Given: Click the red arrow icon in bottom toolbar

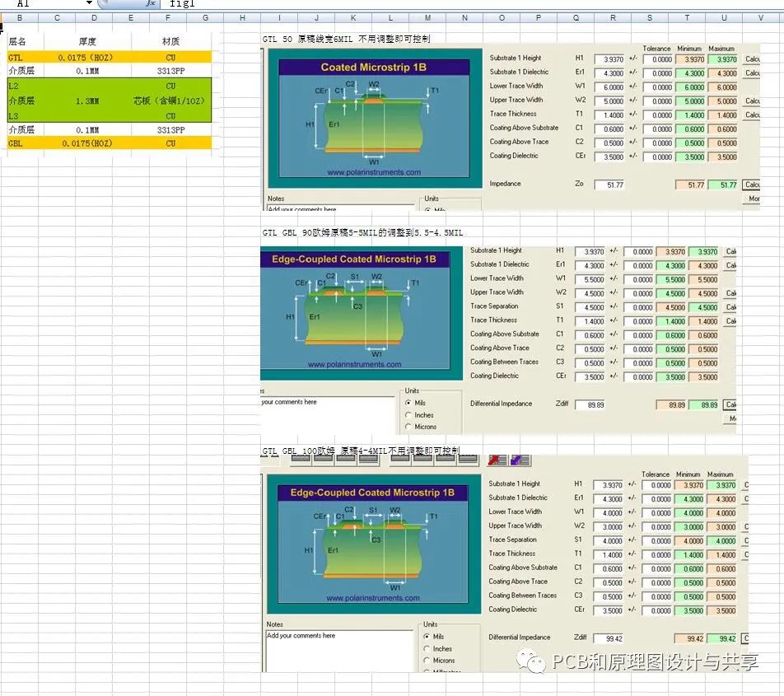Looking at the screenshot, I should pos(497,460).
